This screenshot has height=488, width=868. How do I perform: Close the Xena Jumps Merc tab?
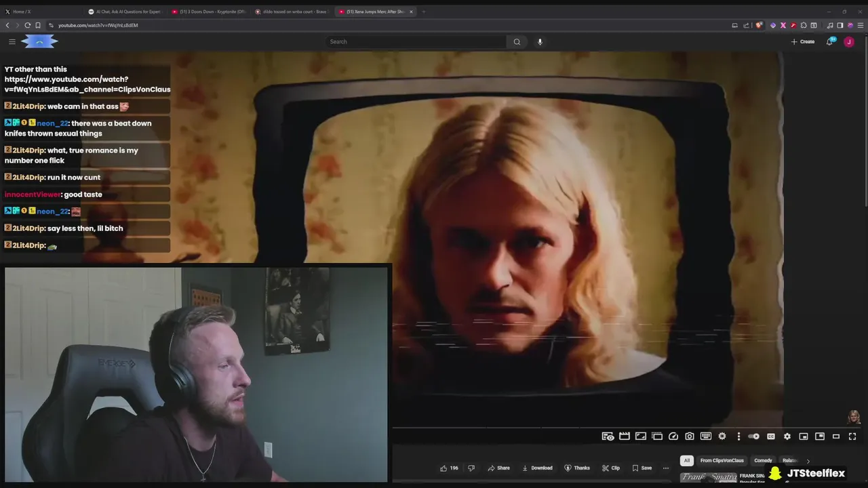point(411,12)
